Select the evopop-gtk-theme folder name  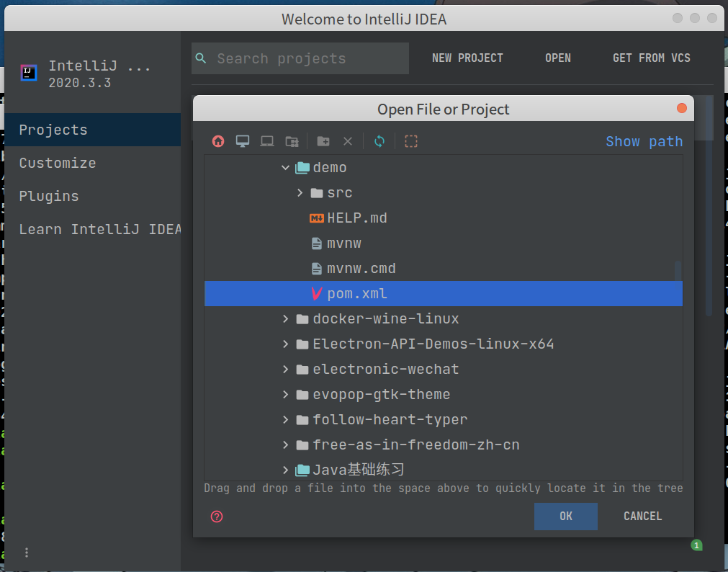click(382, 395)
